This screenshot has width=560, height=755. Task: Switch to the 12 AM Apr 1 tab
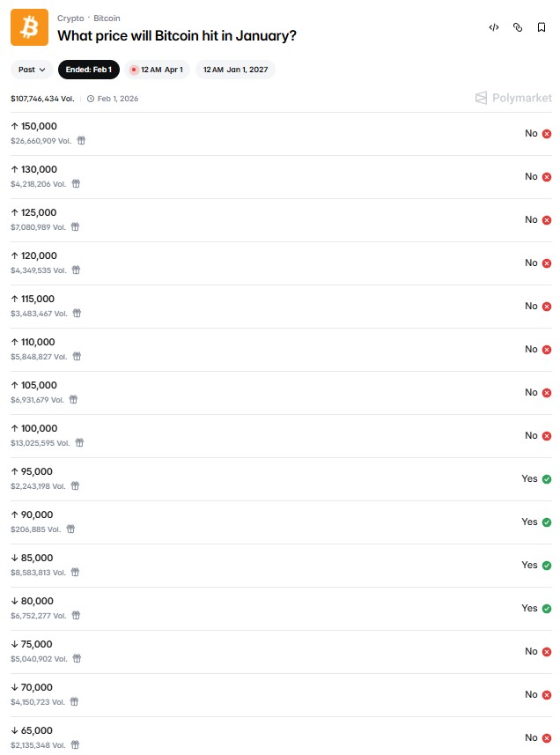pos(157,70)
